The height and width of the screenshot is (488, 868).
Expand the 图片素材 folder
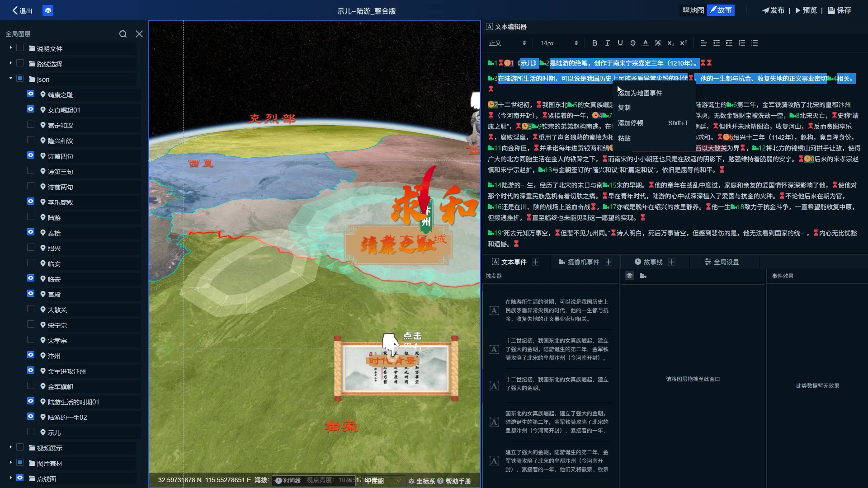(10, 462)
